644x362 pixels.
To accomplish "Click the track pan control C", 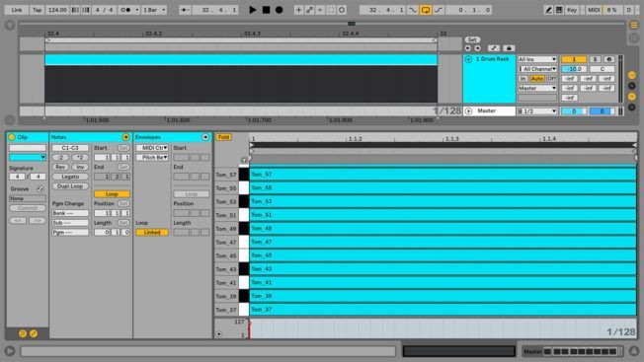I will [x=603, y=69].
